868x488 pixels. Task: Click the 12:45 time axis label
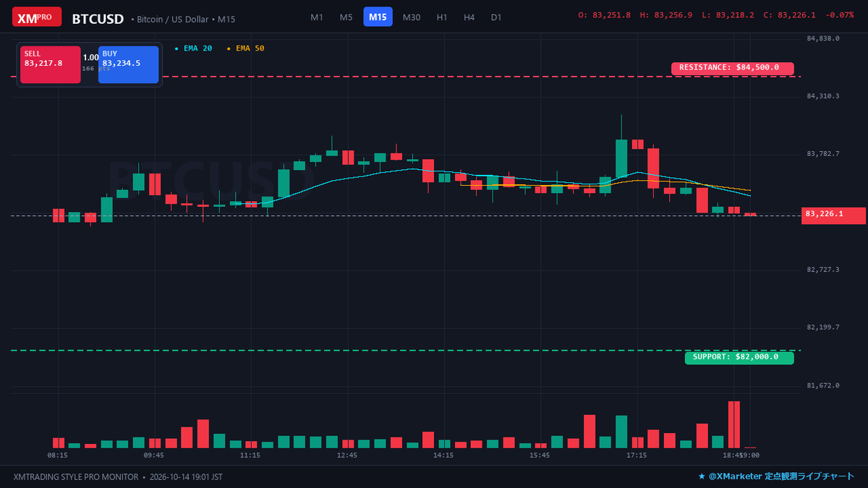(347, 455)
